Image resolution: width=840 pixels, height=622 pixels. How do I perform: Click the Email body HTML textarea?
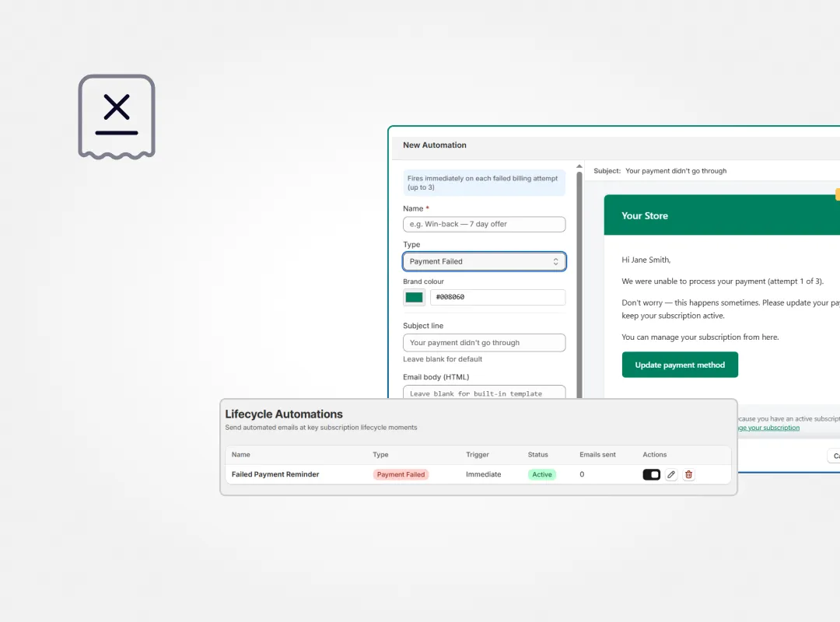(485, 392)
